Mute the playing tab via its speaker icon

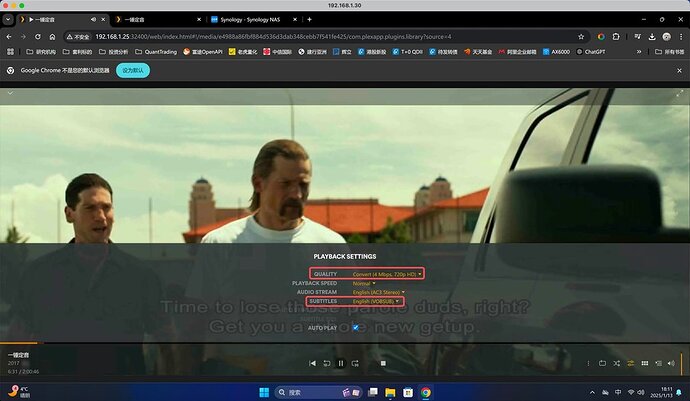pos(93,19)
